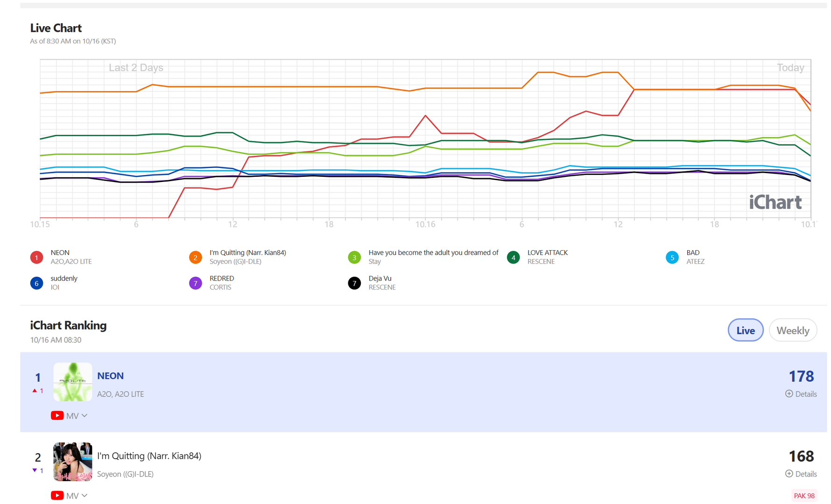Click the 10.16 date marker on chart axis
Screen dimensions: 831x504
click(x=425, y=224)
